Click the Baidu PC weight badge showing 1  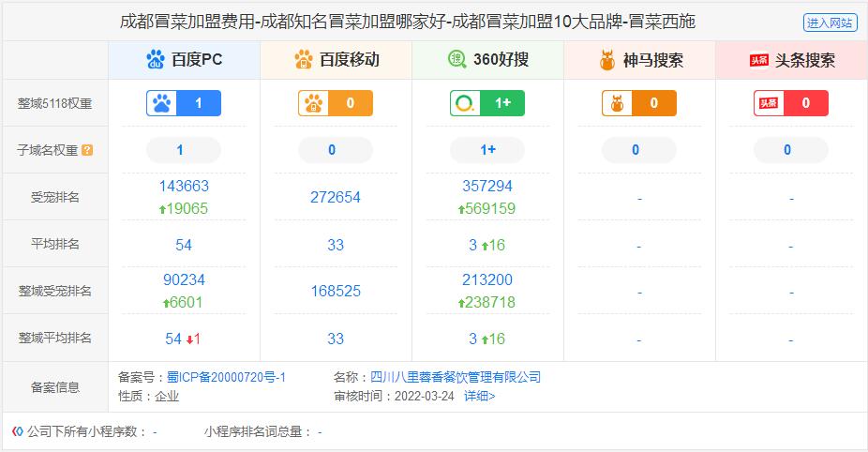pyautogui.click(x=184, y=103)
